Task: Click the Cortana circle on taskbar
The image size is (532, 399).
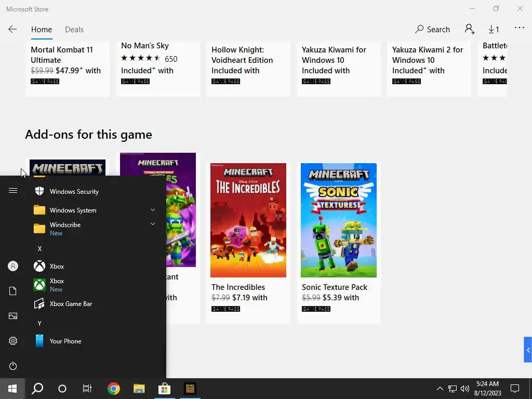Action: [x=62, y=389]
